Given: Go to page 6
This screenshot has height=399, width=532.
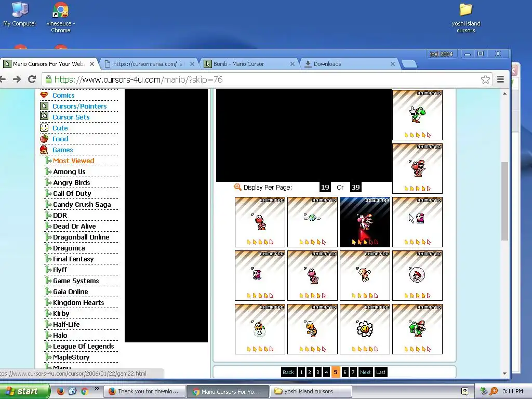Looking at the screenshot, I should click(345, 372).
